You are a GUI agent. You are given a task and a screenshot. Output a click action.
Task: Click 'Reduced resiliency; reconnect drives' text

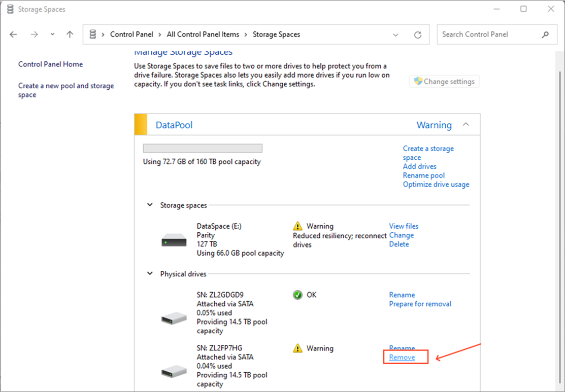(340, 240)
